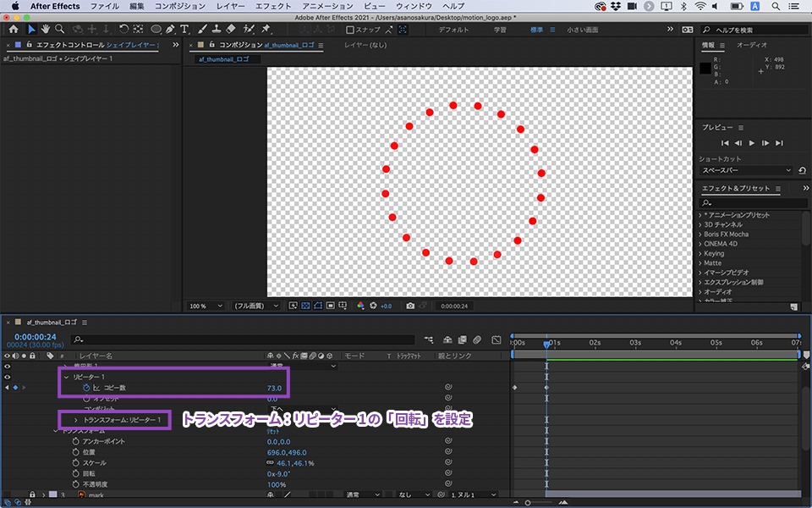812x508 pixels.
Task: Open the (フル画質) resolution dropdown
Action: (x=255, y=306)
